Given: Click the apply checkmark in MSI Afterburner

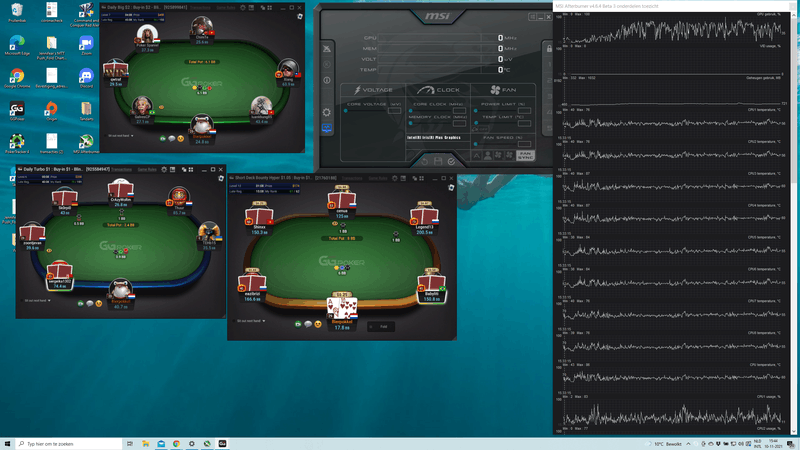Looking at the screenshot, I should 452,161.
